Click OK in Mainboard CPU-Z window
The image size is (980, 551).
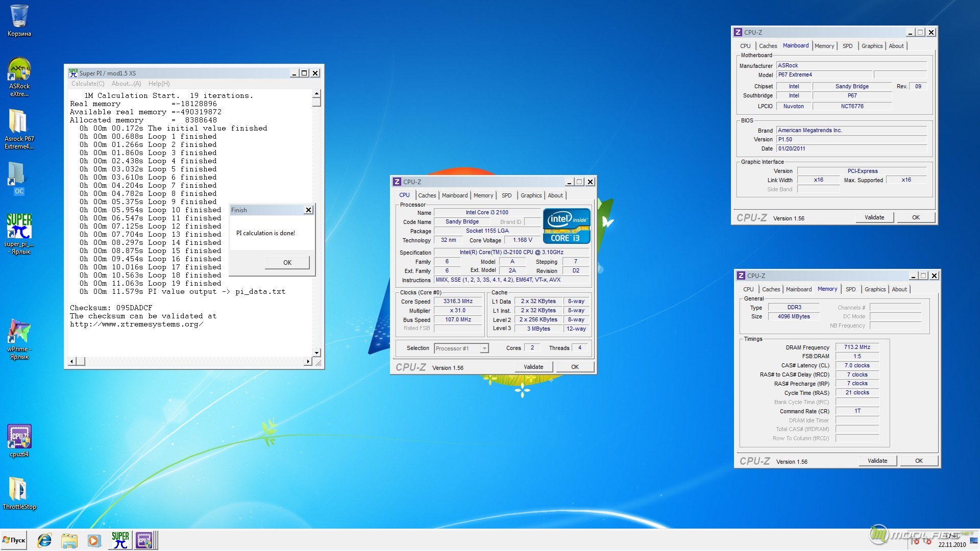(x=916, y=217)
